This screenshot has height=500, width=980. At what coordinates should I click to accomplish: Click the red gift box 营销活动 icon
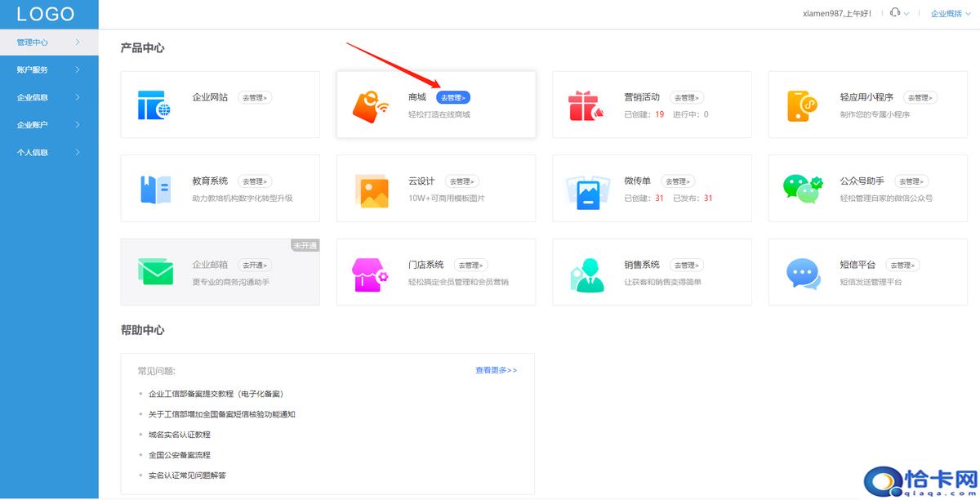click(x=586, y=106)
